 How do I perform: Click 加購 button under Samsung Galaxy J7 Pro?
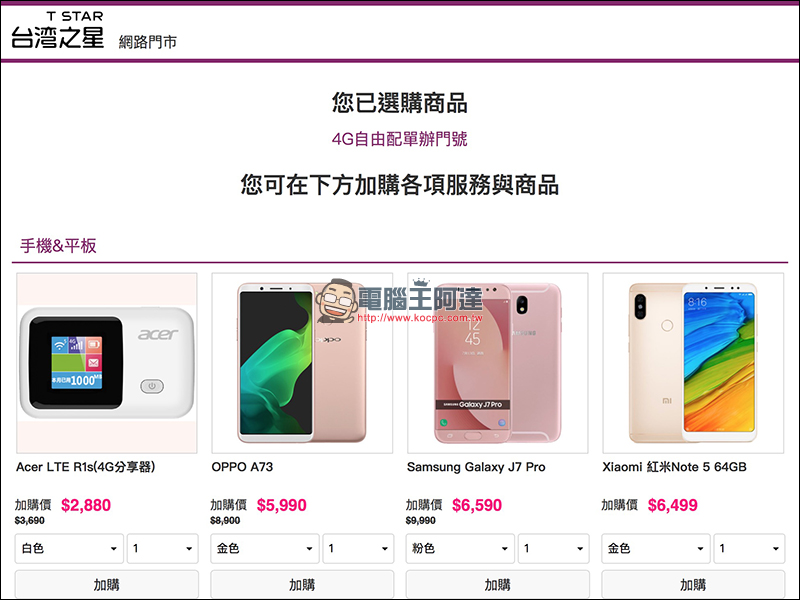pyautogui.click(x=497, y=584)
